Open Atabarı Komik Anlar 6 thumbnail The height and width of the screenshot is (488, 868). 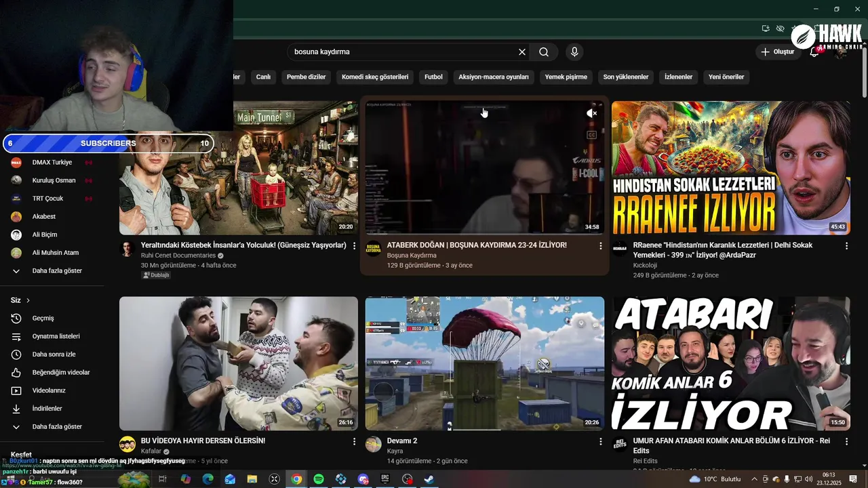tap(731, 363)
